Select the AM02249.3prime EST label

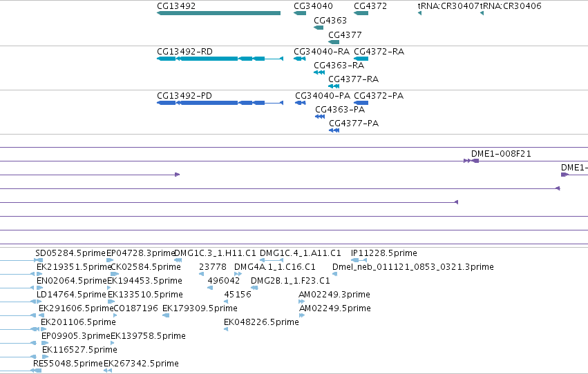coord(334,295)
